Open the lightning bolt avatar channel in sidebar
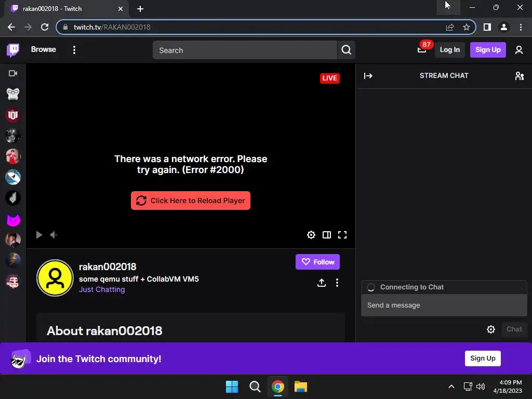532x399 pixels. pos(13,261)
